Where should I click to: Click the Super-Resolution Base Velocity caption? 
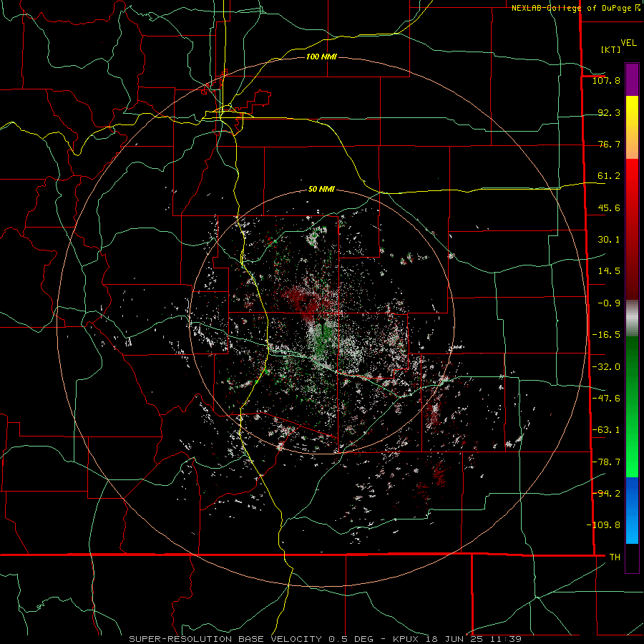point(326,639)
